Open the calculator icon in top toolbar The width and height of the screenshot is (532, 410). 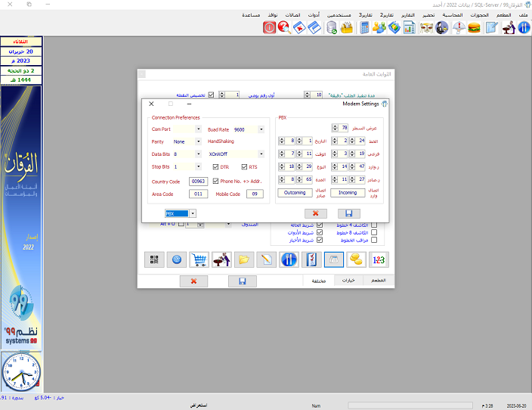[x=364, y=28]
